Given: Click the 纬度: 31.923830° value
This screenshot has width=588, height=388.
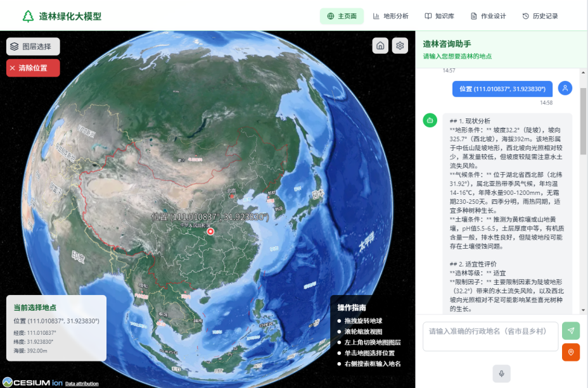Looking at the screenshot, I should 34,342.
